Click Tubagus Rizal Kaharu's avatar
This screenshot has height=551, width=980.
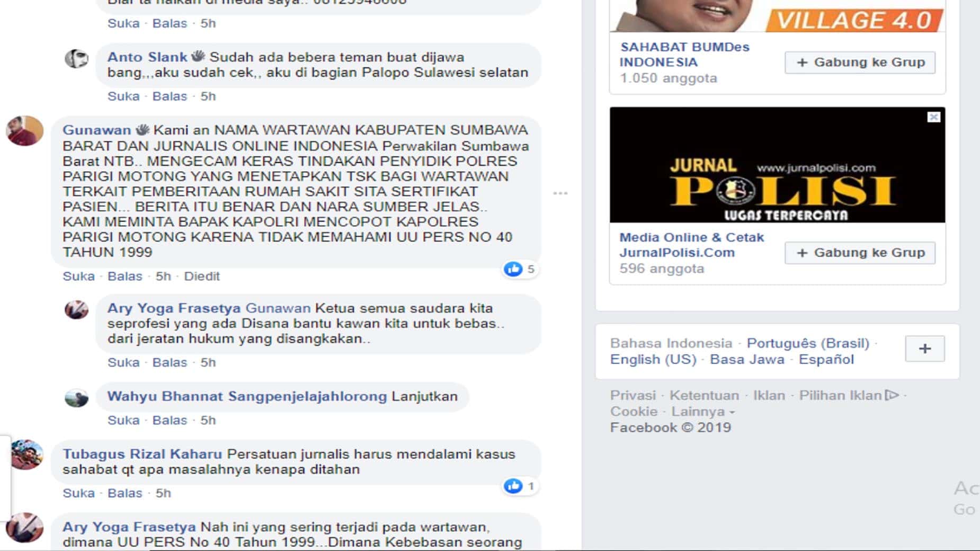[26, 455]
